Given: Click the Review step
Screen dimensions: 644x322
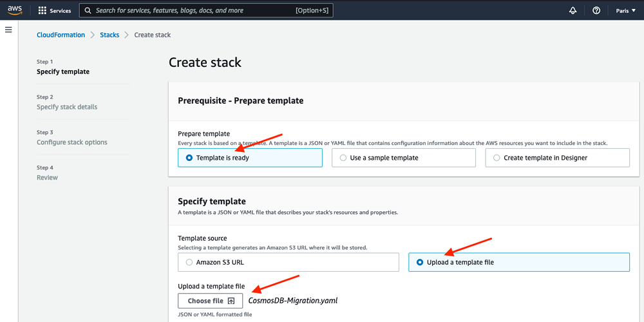Looking at the screenshot, I should [x=47, y=178].
